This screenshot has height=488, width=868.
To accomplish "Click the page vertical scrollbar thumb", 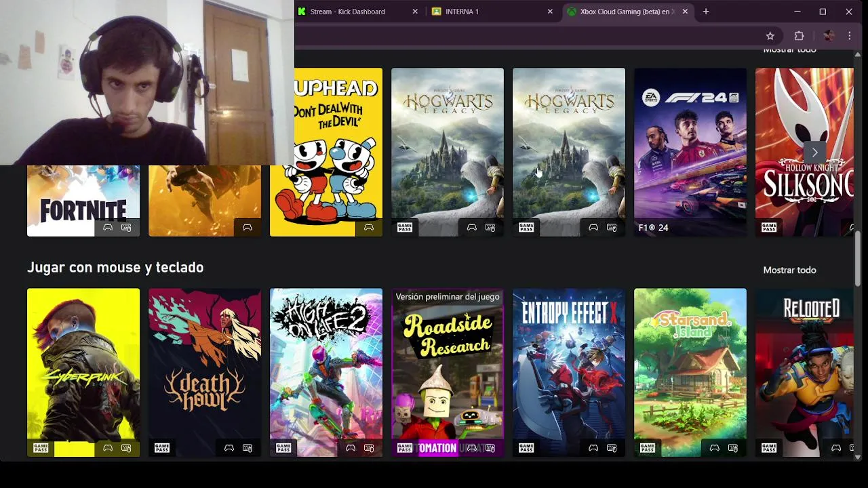I will pos(858,258).
